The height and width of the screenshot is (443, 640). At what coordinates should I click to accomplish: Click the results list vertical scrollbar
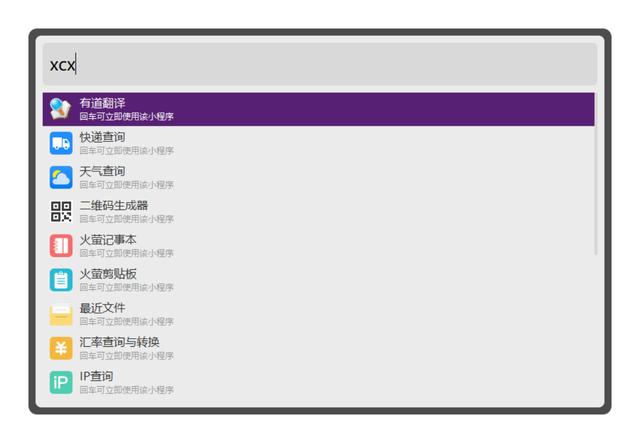(597, 175)
